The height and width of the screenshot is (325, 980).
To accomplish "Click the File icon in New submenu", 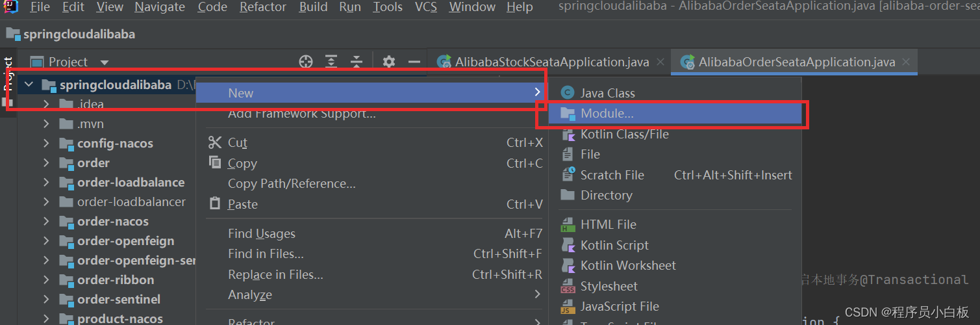I will coord(568,155).
